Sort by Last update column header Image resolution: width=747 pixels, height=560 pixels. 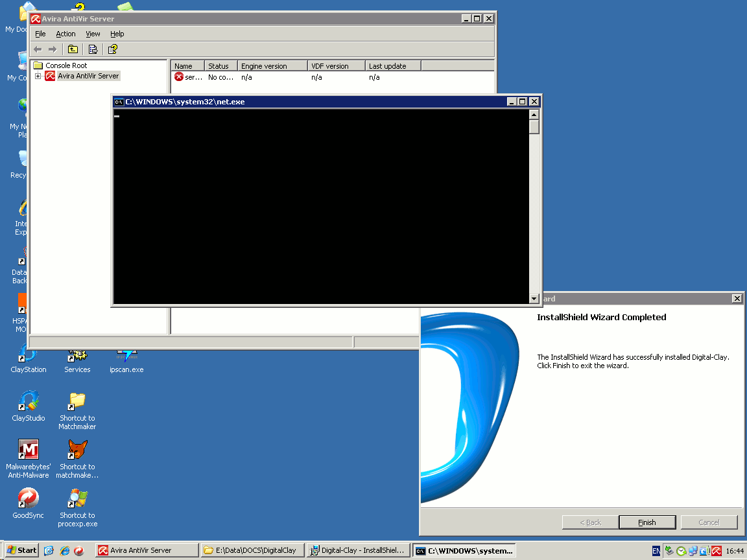point(393,65)
